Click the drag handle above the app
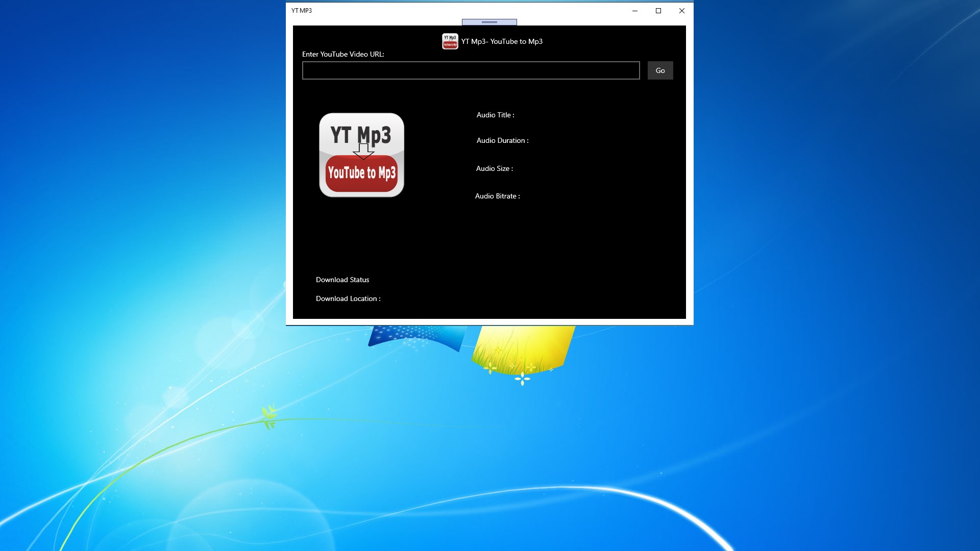Viewport: 980px width, 551px height. click(489, 22)
